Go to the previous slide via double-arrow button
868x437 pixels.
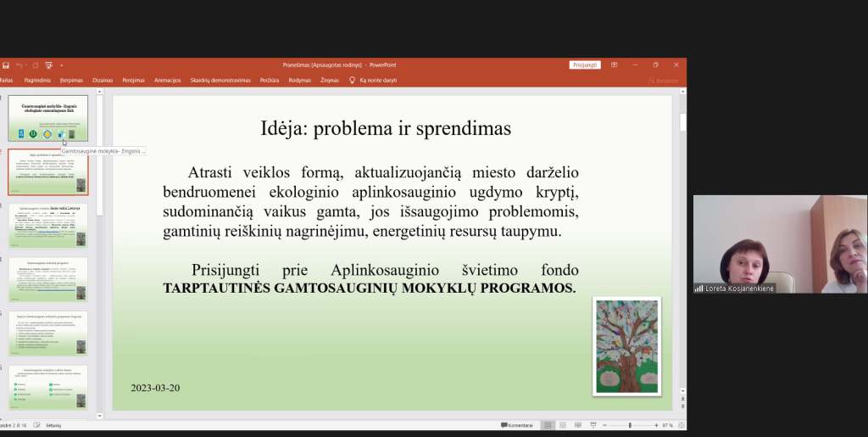(682, 399)
